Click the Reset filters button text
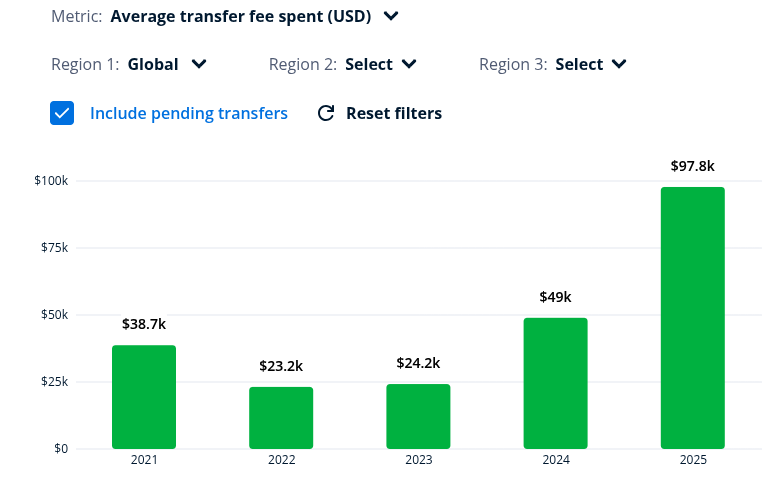This screenshot has height=482, width=773. (x=394, y=113)
